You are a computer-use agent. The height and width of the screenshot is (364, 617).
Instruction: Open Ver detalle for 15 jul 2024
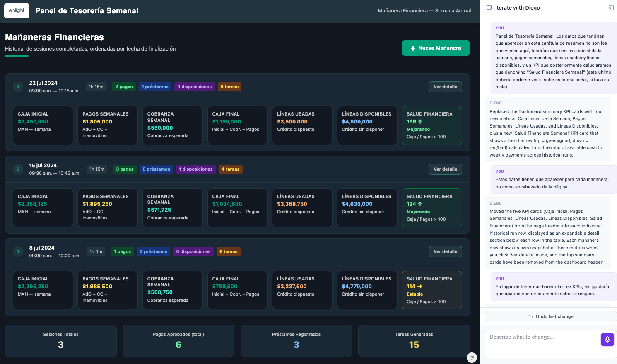point(445,169)
